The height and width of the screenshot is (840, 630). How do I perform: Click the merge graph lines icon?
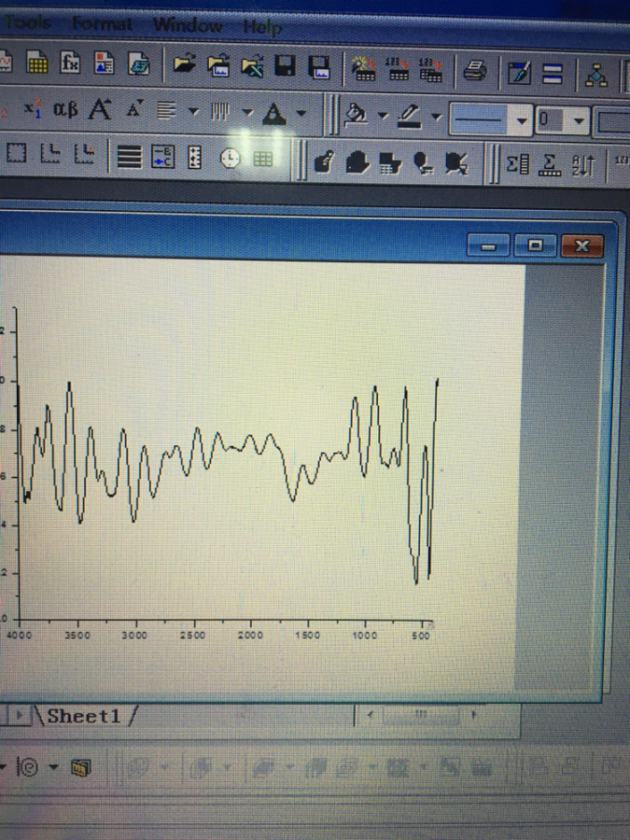[129, 157]
